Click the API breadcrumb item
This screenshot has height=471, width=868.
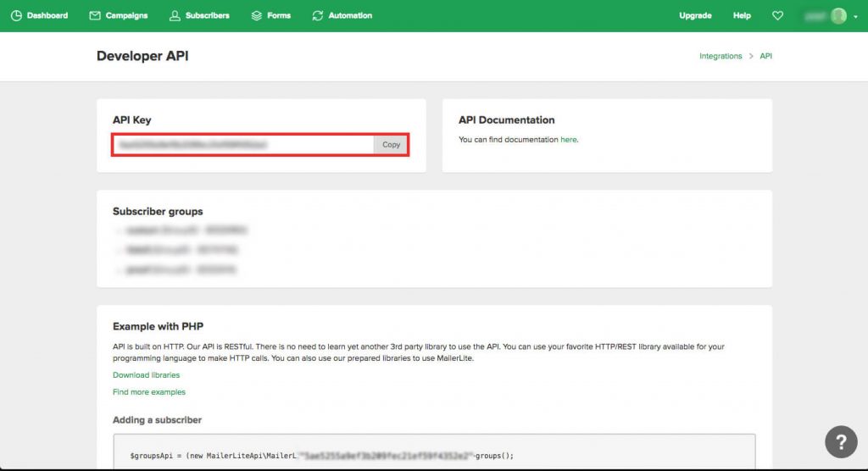765,56
